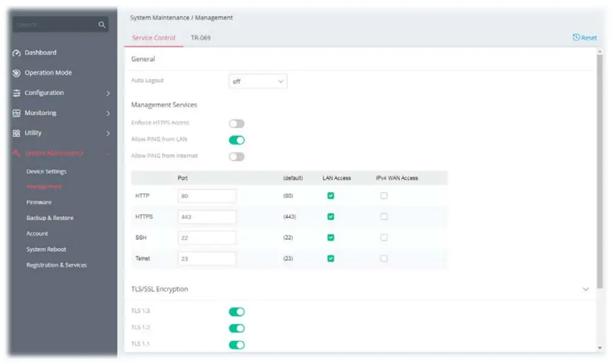Viewport: 612px width, 364px height.
Task: Click the System Maintenance wrench icon
Action: click(17, 154)
